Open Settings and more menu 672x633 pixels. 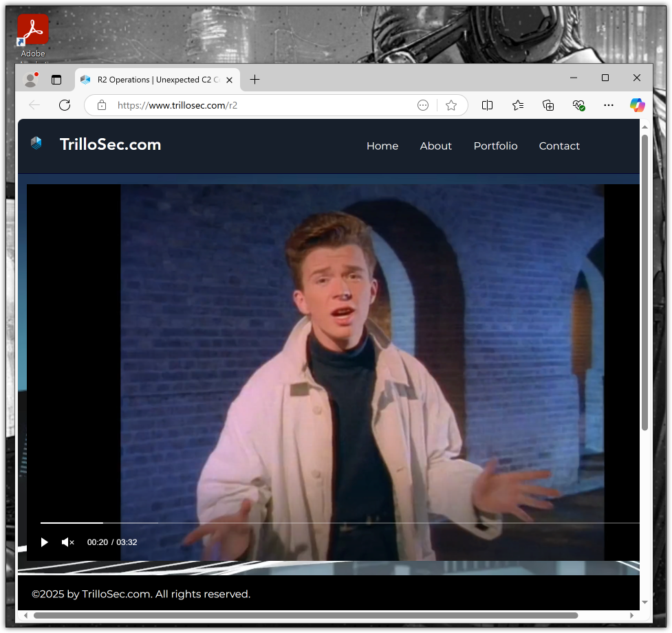609,105
